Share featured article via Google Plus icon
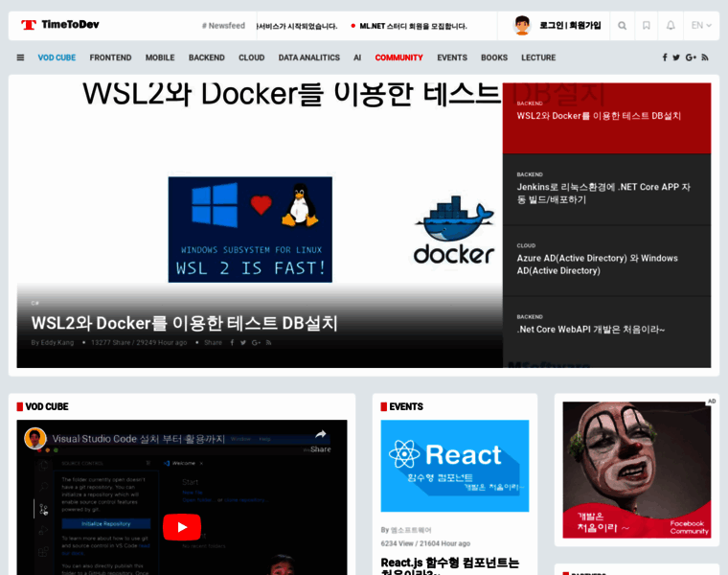This screenshot has height=575, width=728. (x=256, y=343)
